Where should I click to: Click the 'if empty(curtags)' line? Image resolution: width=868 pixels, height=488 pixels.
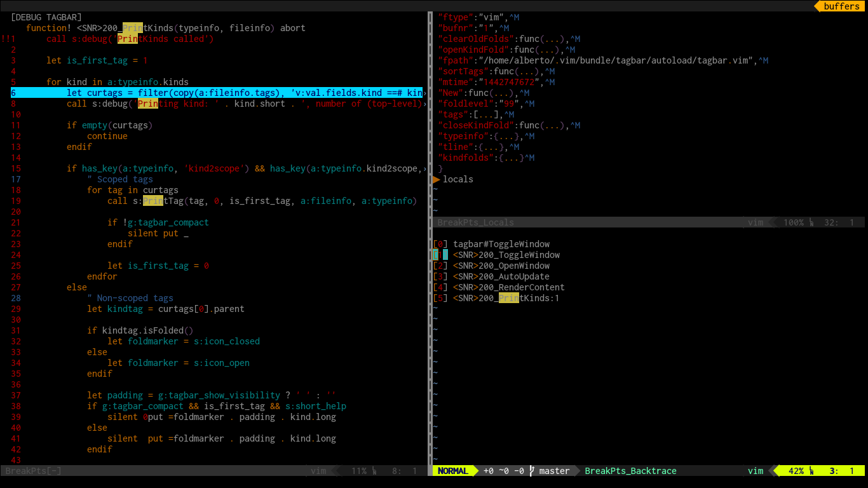tap(110, 125)
